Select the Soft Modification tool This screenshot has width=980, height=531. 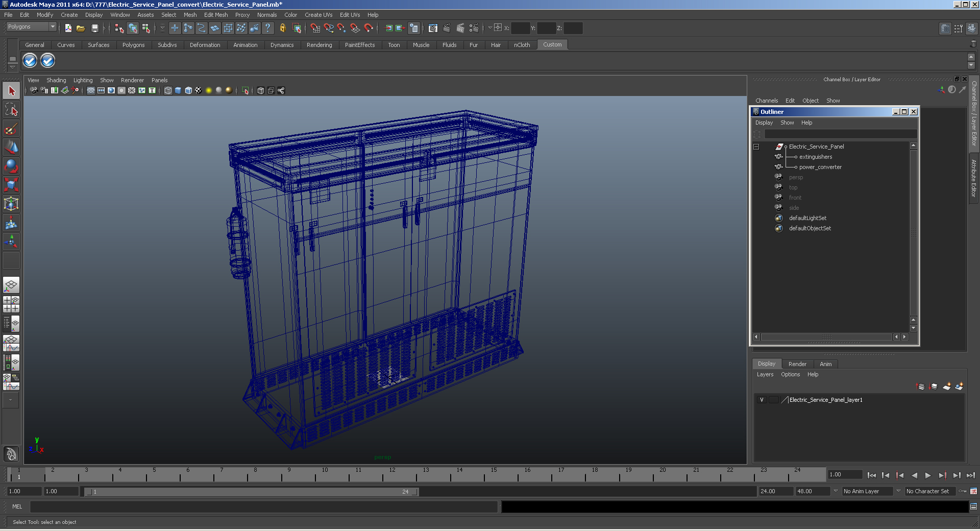(x=11, y=223)
